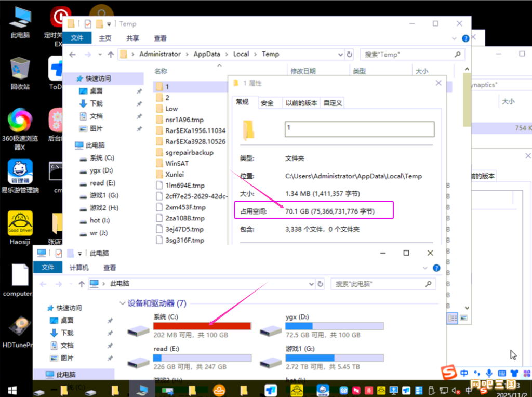
Task: Click AppData in the breadcrumb path
Action: tap(207, 54)
